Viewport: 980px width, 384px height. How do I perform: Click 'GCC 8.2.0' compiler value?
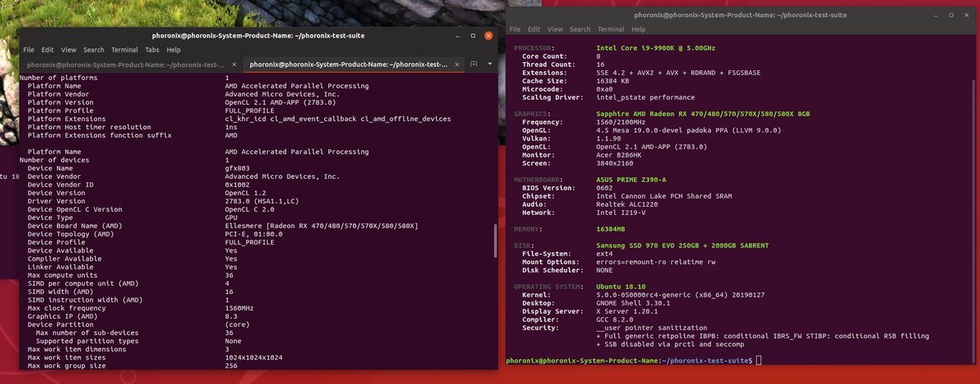[x=615, y=319]
